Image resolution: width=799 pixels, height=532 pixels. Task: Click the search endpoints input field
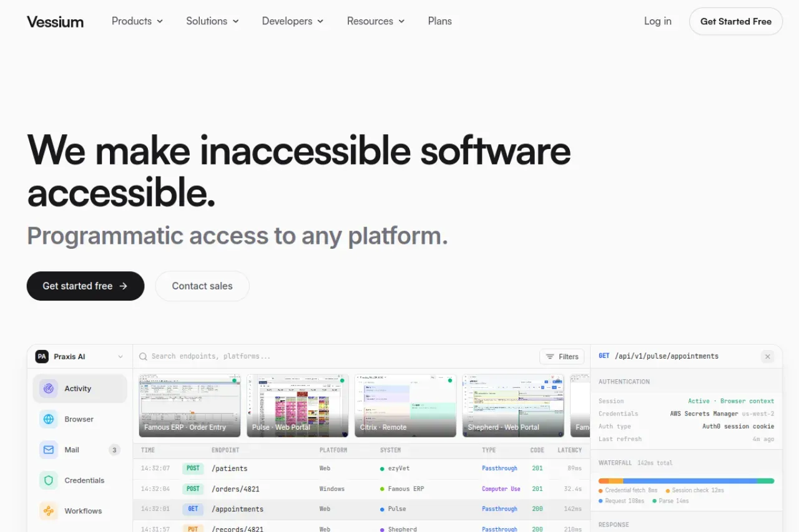pyautogui.click(x=337, y=357)
